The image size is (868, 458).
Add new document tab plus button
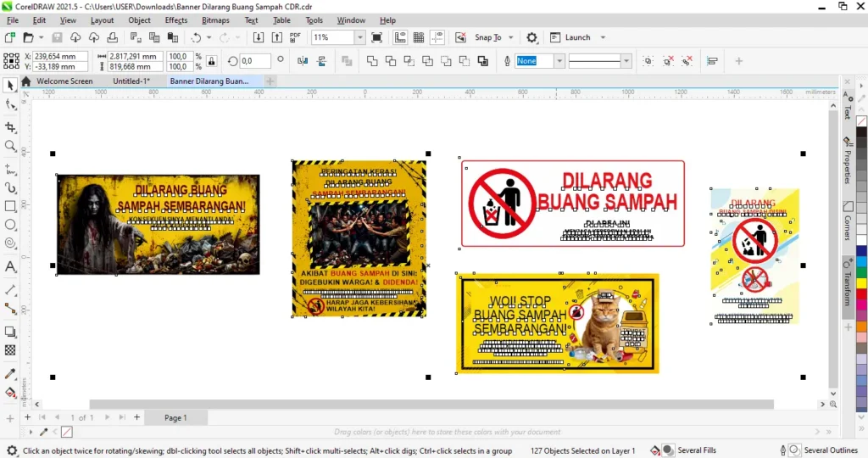point(270,81)
